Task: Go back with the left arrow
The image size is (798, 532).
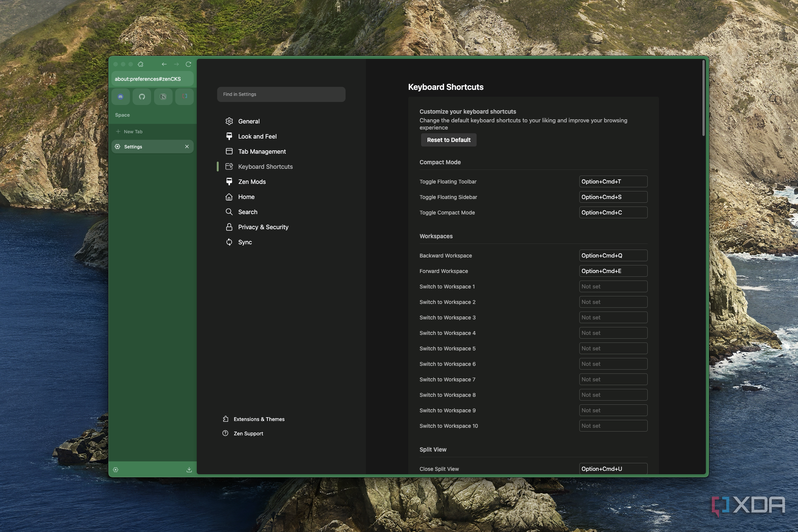Action: (164, 64)
